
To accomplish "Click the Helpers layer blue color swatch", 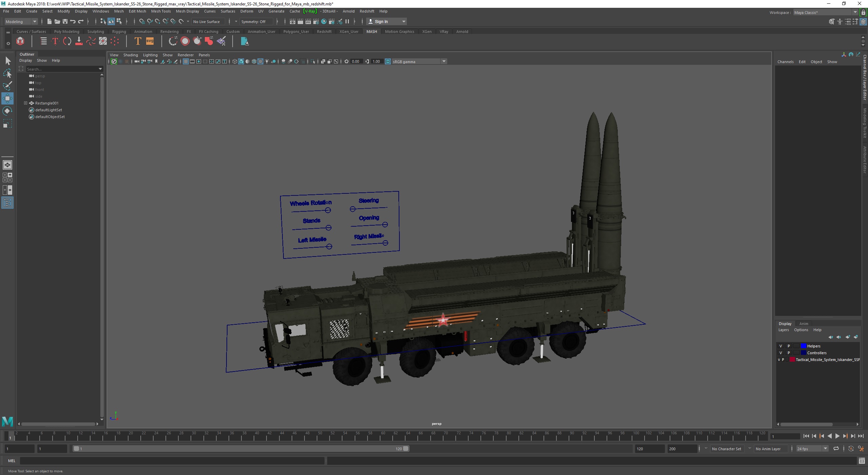I will [803, 346].
